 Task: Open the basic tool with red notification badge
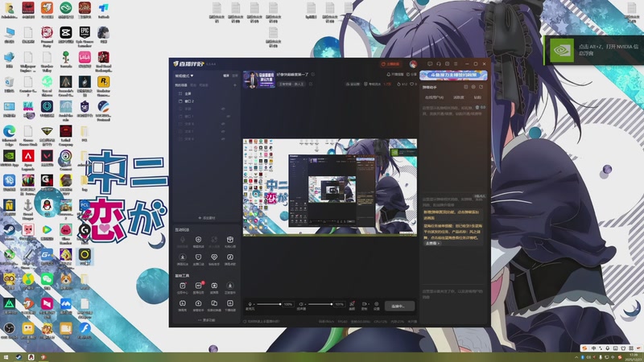[198, 287]
